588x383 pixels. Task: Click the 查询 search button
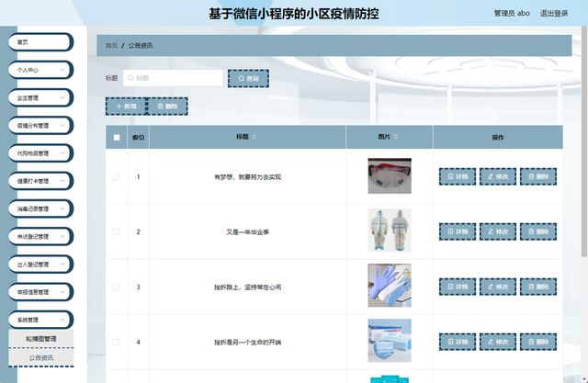point(248,78)
